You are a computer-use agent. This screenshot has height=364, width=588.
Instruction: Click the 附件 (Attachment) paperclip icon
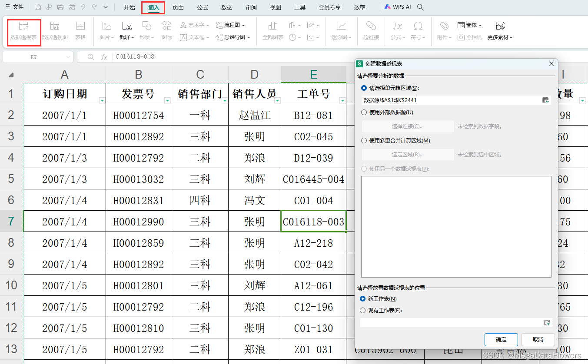pyautogui.click(x=444, y=26)
